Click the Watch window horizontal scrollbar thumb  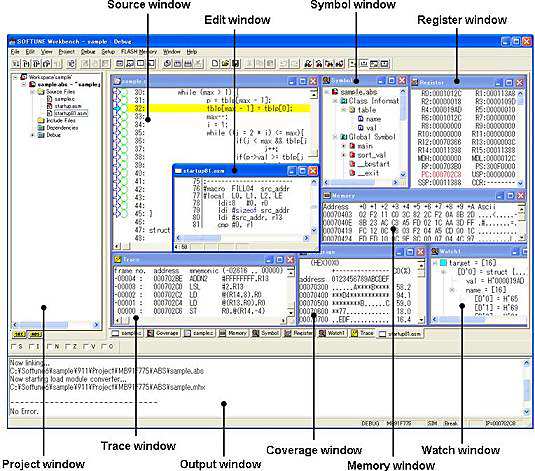coord(462,320)
